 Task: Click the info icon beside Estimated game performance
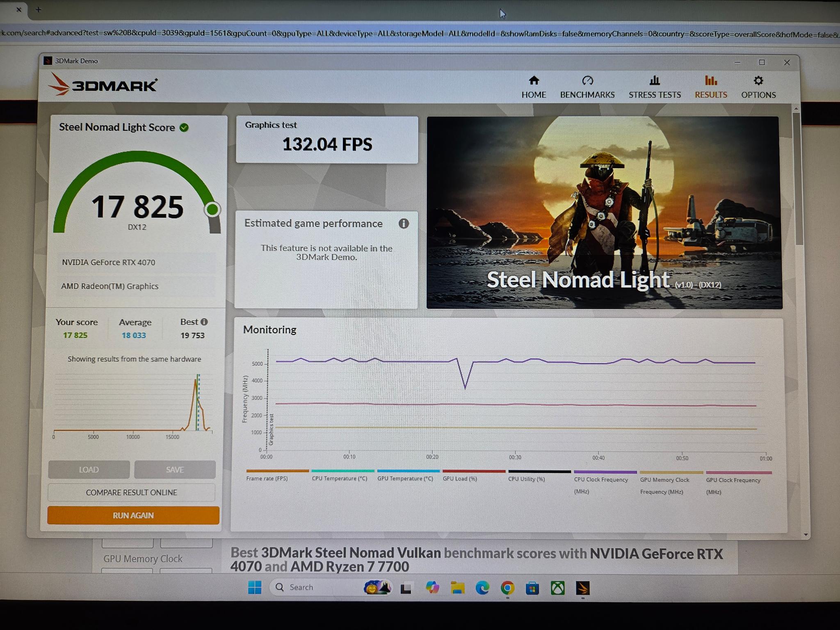(404, 224)
